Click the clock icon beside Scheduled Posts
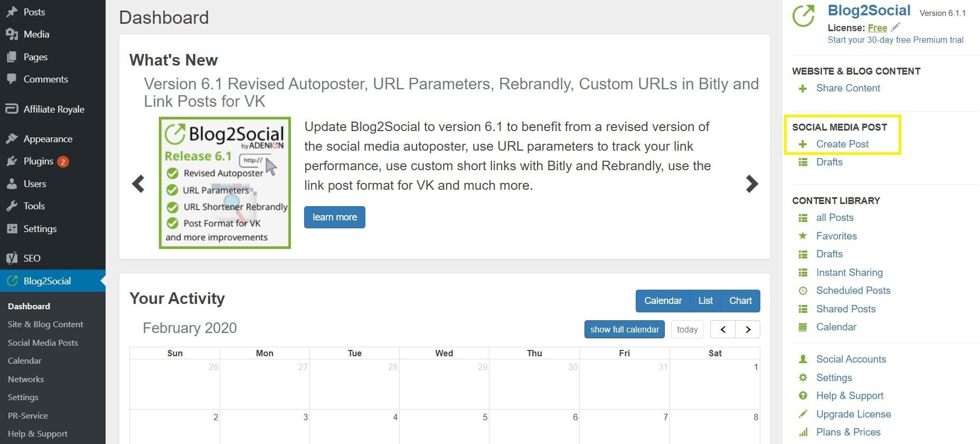 tap(803, 291)
